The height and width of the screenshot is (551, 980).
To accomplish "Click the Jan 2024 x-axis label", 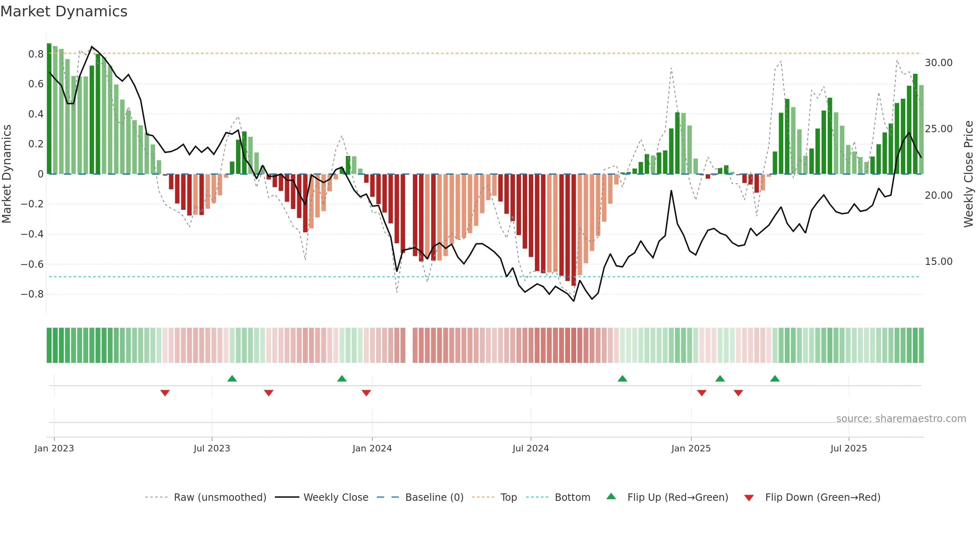I will [x=372, y=448].
